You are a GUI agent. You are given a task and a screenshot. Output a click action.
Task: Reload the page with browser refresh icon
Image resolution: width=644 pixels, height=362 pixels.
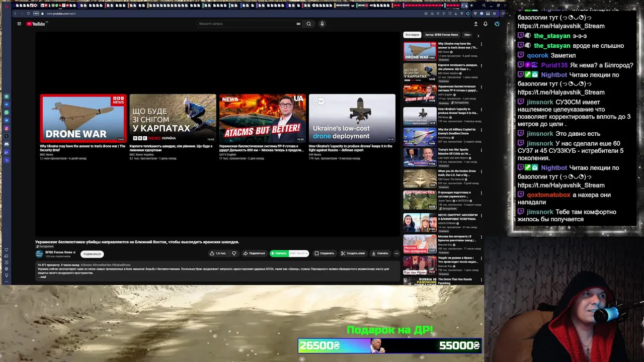(28, 14)
